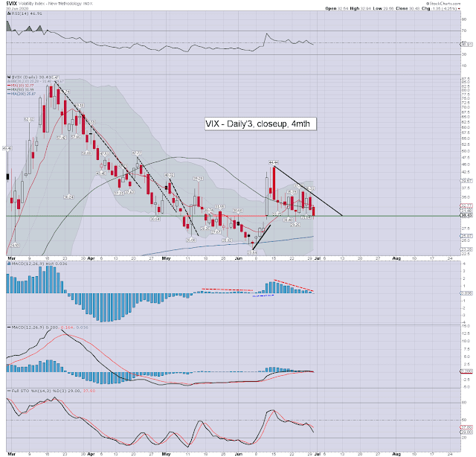
Task: Click the RSI(14) 46.91 indicator label
Action: pyautogui.click(x=27, y=13)
